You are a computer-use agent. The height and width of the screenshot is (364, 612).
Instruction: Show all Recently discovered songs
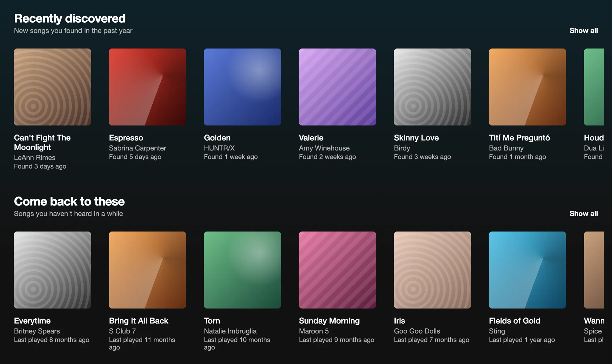[x=584, y=31]
